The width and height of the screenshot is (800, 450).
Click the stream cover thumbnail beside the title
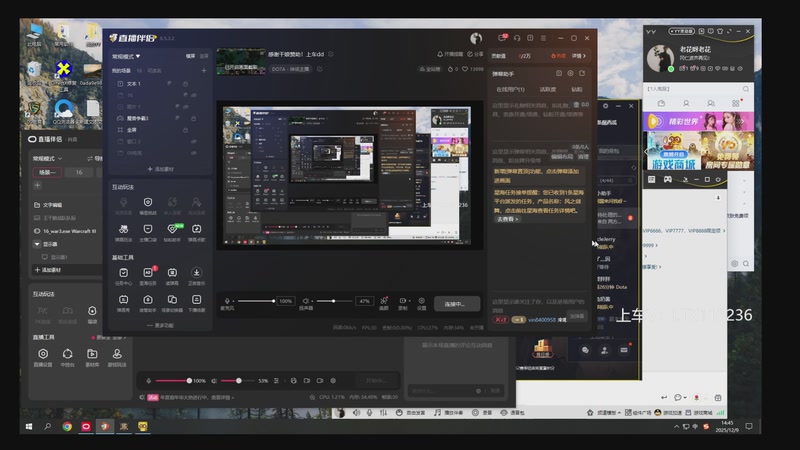coord(241,62)
